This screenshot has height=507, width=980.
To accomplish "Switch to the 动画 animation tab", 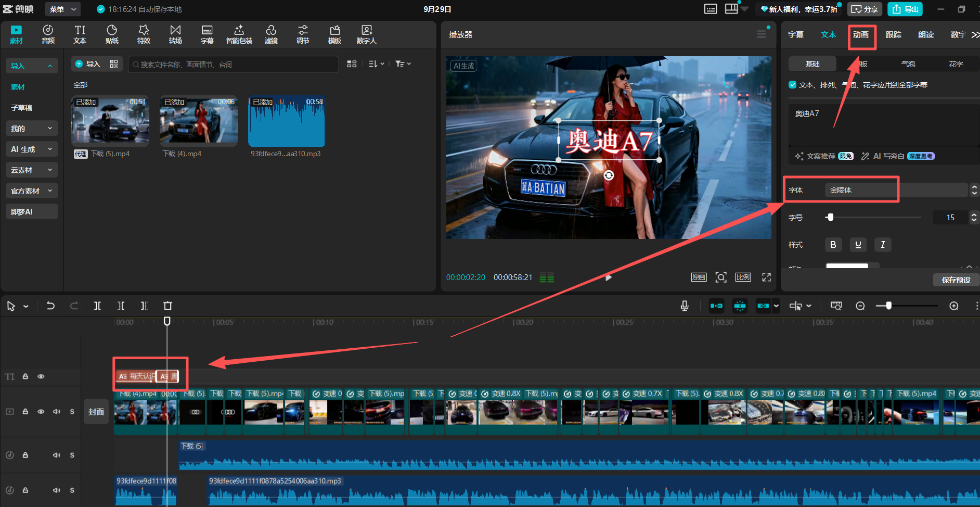I will click(861, 35).
